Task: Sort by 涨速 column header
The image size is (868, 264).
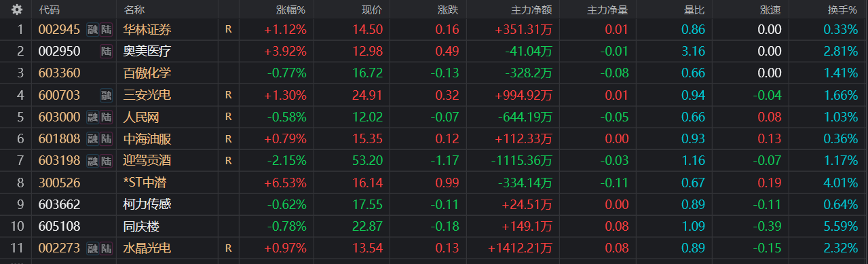Action: click(x=770, y=10)
